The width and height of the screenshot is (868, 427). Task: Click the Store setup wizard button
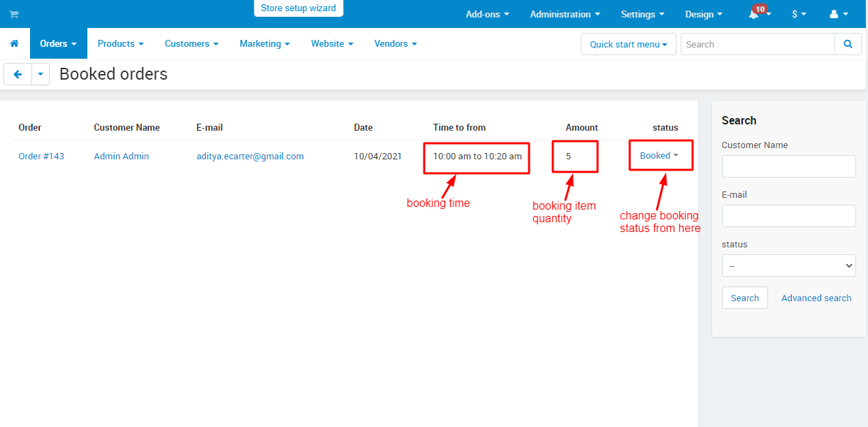click(x=298, y=8)
